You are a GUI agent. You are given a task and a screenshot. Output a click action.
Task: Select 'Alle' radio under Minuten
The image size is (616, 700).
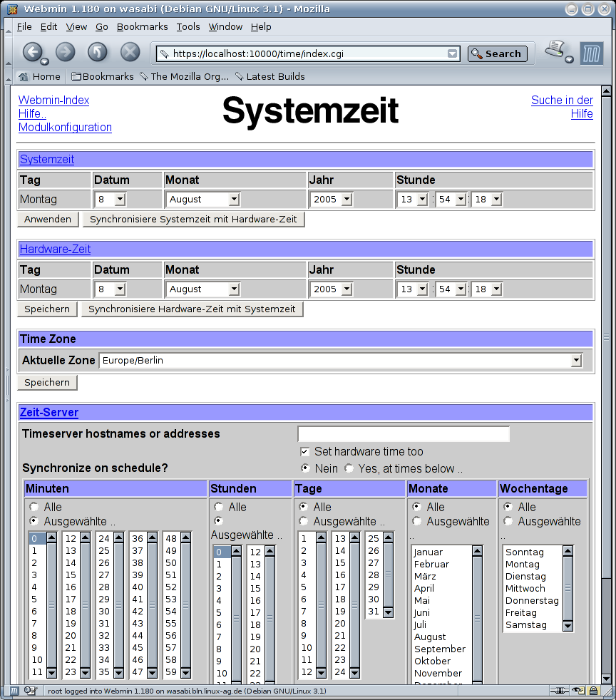click(33, 507)
